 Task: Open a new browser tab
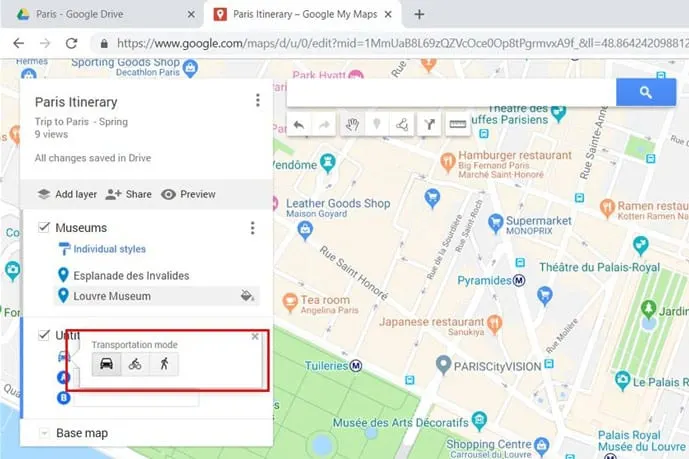click(x=419, y=14)
